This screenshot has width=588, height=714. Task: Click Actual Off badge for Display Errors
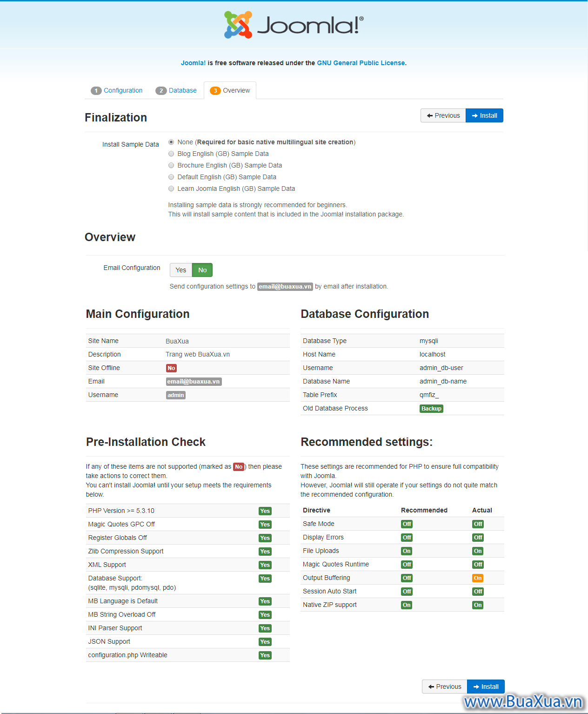coord(478,538)
